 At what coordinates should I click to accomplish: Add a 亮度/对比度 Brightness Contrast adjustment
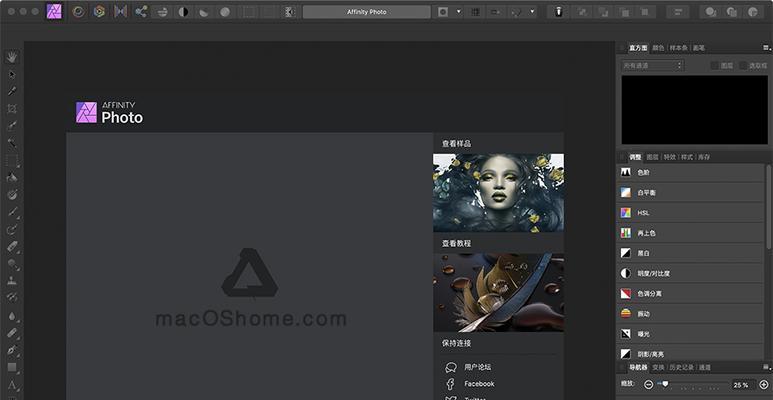pos(691,273)
